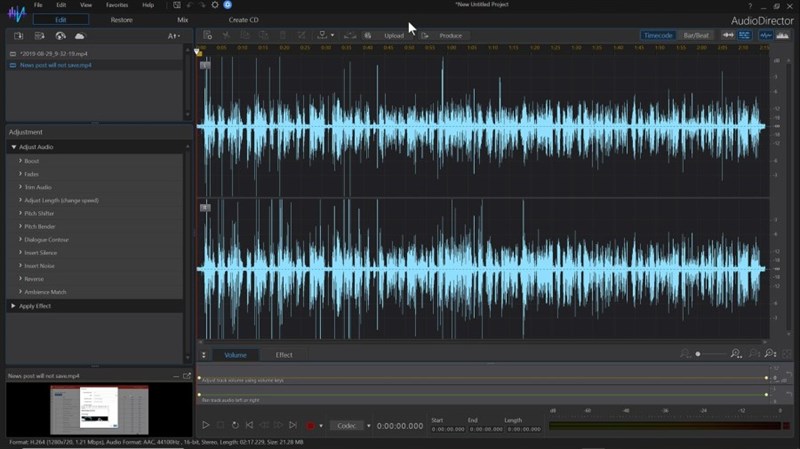Toggle Bar/Beat timeline display
Viewport: 800px width, 449px height.
click(x=695, y=35)
